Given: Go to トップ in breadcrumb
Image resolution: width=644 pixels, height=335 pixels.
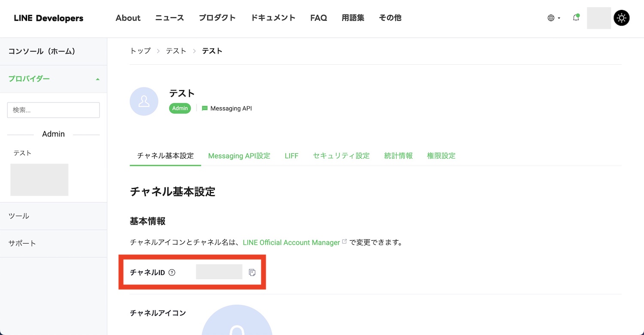Looking at the screenshot, I should [140, 51].
